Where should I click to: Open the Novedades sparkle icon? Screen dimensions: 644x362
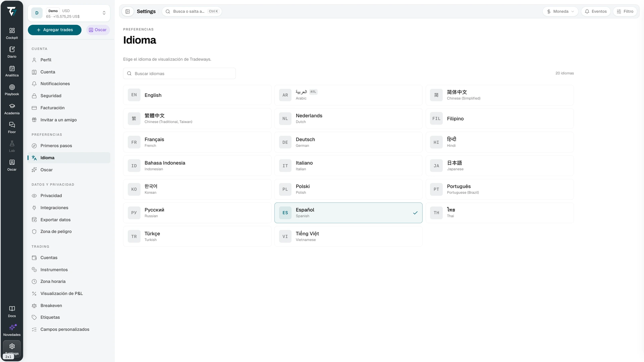pos(12,327)
